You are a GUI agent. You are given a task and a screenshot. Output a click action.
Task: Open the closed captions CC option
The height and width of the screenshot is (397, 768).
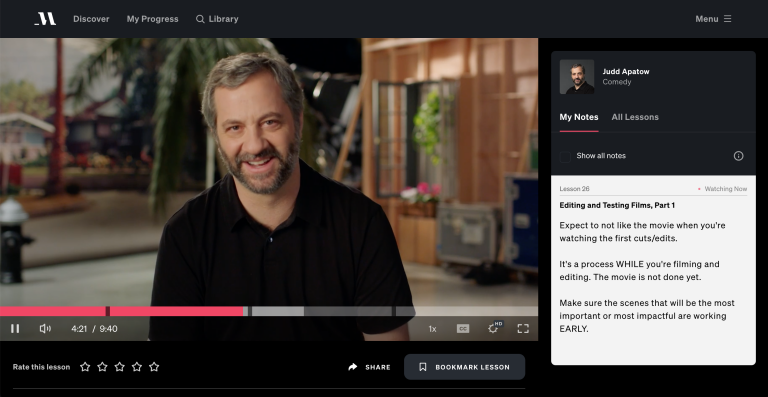pos(463,328)
